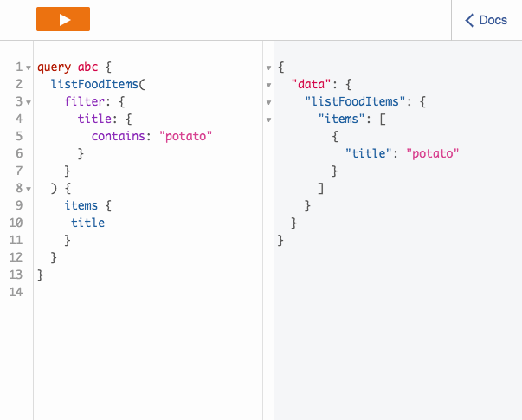
Task: Open the Docs panel
Action: [487, 20]
